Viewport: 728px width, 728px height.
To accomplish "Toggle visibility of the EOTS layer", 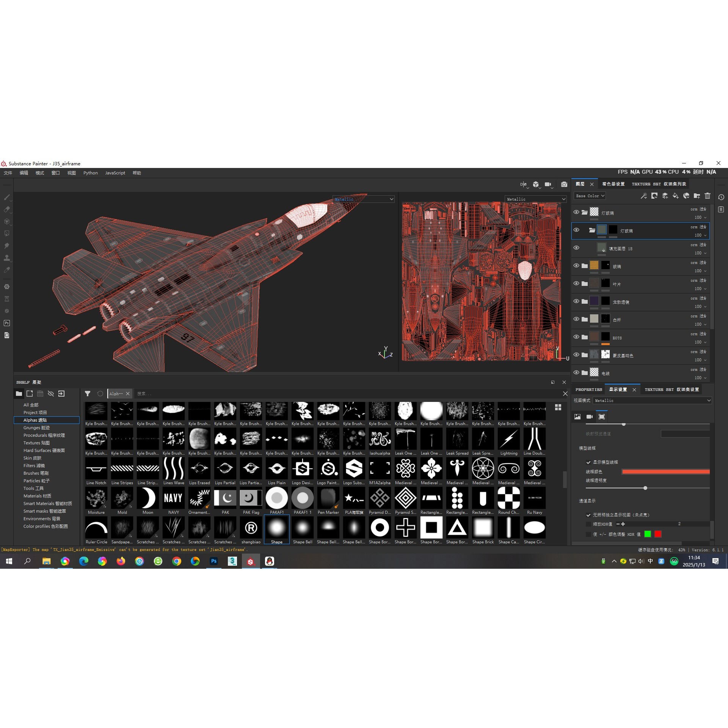I will tap(577, 337).
